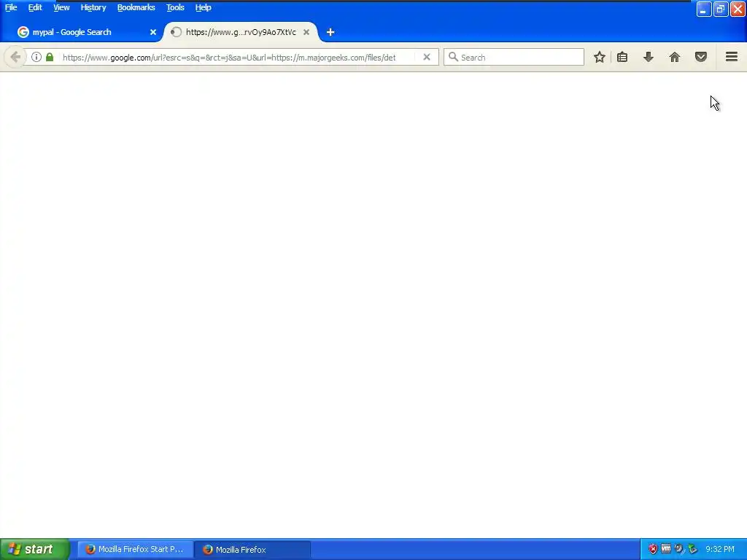Close the Firefox window
747x560 pixels.
pyautogui.click(x=738, y=9)
